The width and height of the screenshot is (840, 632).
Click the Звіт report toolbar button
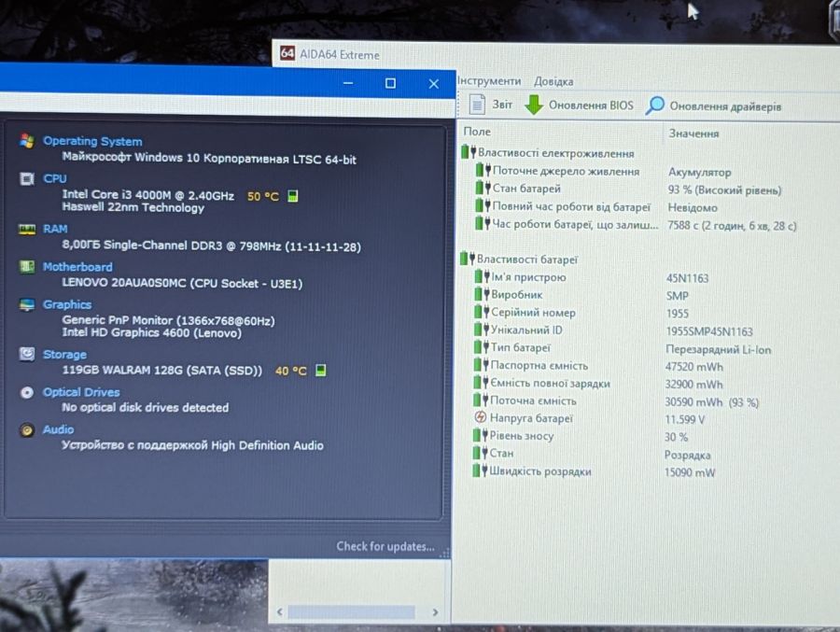[490, 105]
